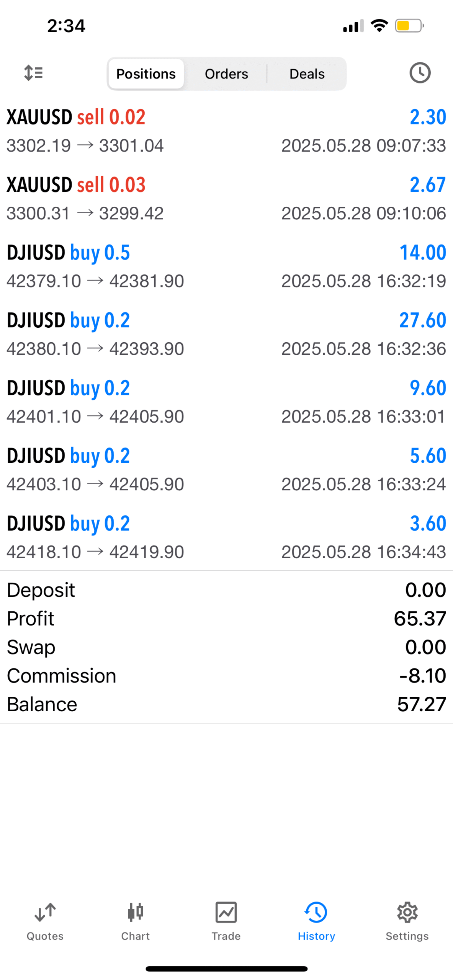Open the clock period filter icon
This screenshot has height=980, width=453.
420,73
